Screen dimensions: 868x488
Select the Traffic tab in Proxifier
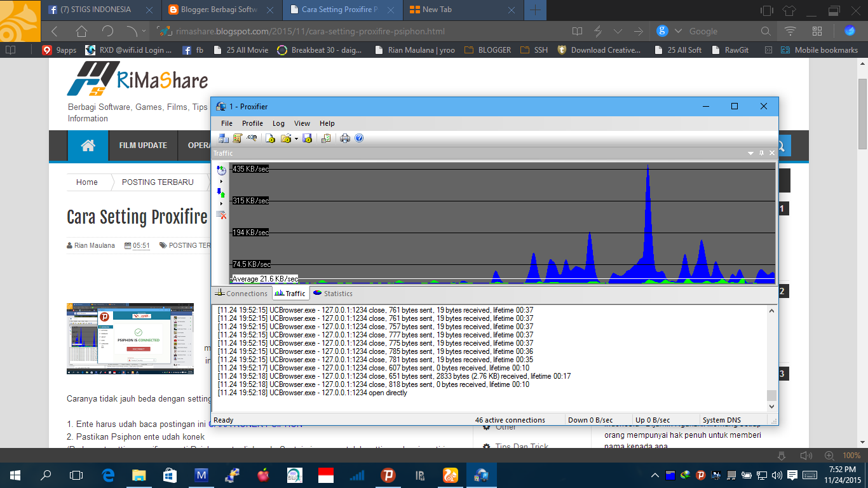pyautogui.click(x=290, y=294)
